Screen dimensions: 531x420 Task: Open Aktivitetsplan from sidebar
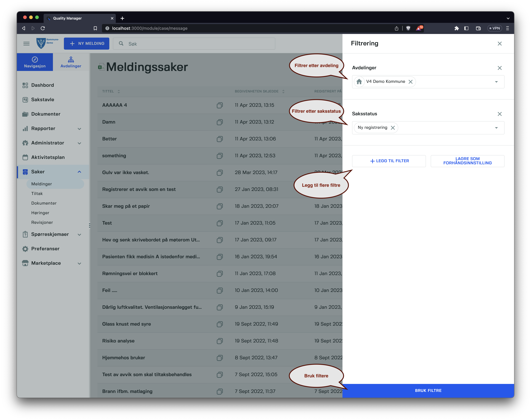[53, 157]
